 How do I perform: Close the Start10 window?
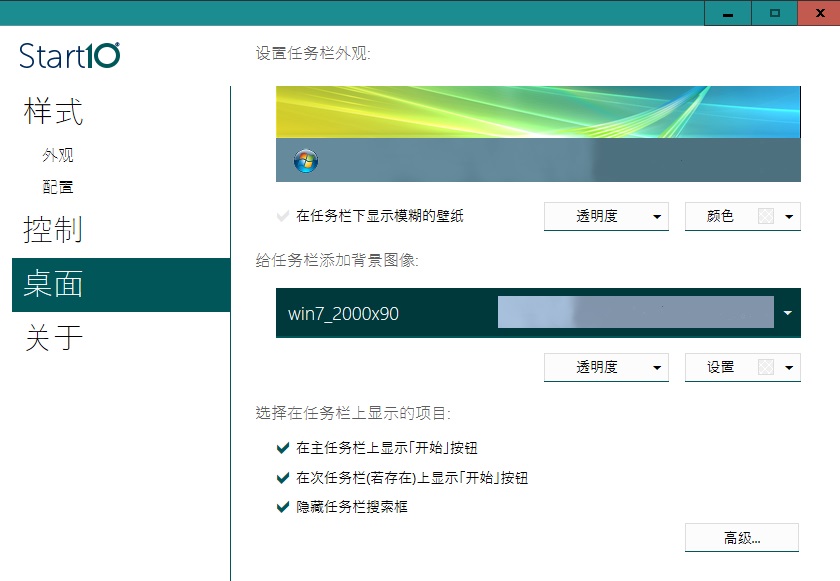(x=818, y=13)
